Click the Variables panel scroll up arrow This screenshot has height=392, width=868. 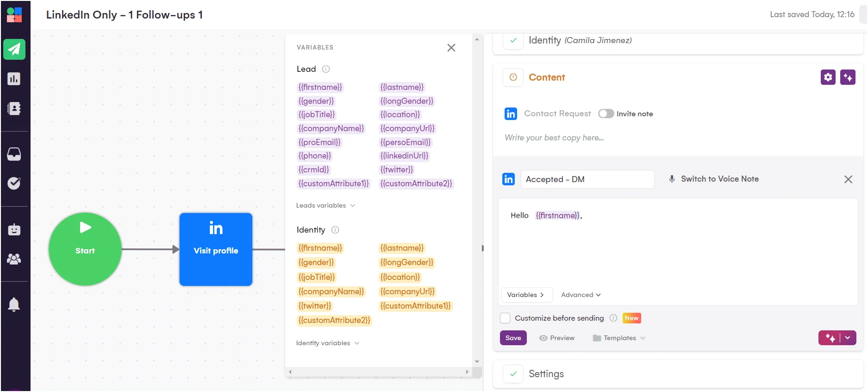tap(477, 39)
